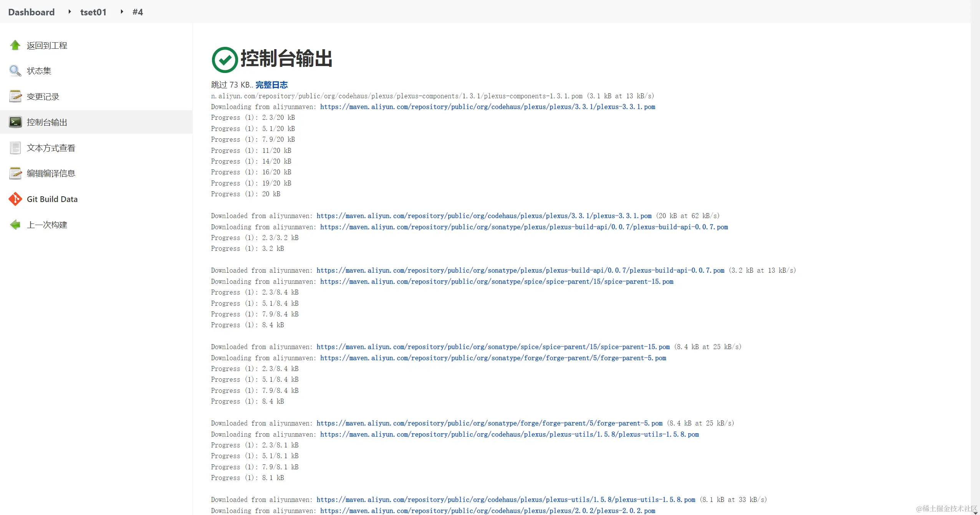Click the green up arrow icon
The image size is (980, 515).
[15, 45]
